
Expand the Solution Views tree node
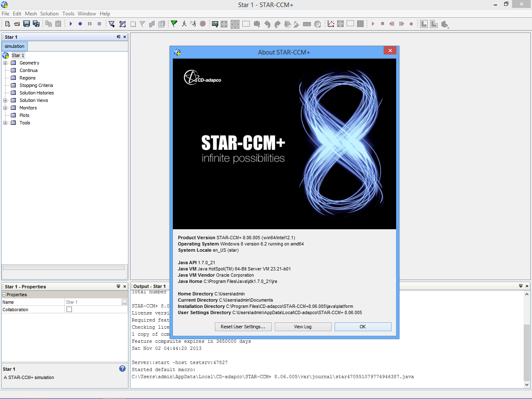pyautogui.click(x=5, y=101)
